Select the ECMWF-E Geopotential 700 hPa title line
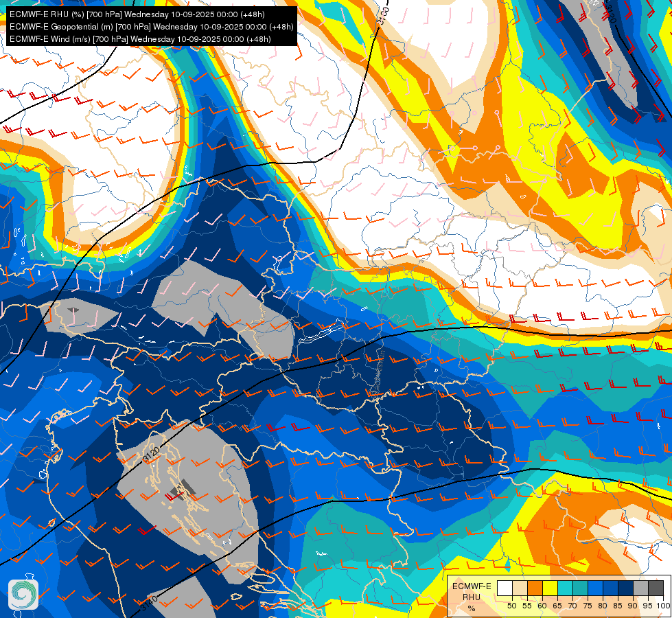The width and height of the screenshot is (672, 618). (151, 27)
